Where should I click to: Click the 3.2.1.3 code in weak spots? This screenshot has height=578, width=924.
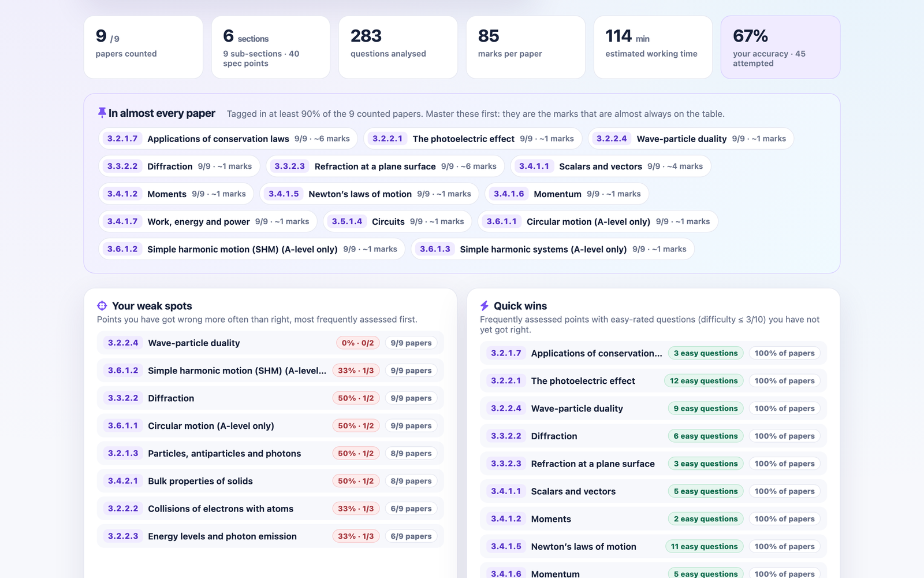click(x=123, y=454)
